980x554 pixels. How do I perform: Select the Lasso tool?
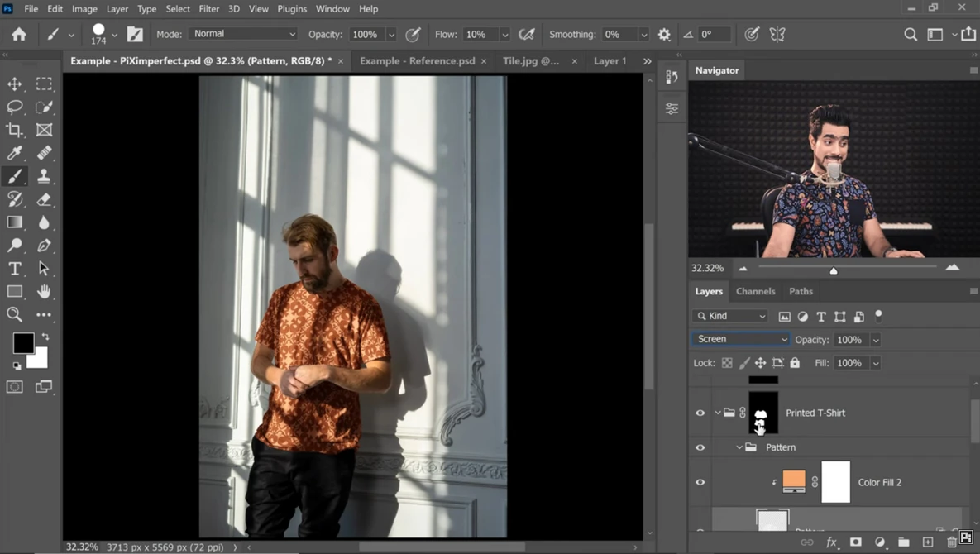(x=14, y=107)
